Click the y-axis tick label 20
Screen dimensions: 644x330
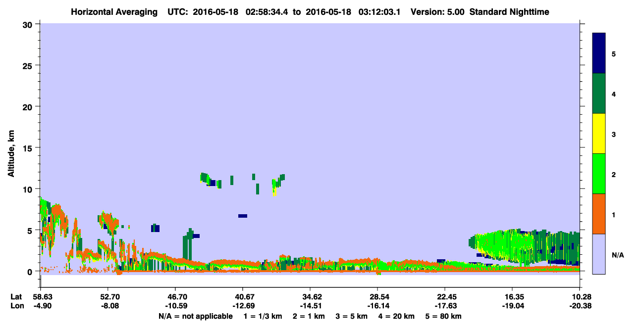click(x=29, y=107)
